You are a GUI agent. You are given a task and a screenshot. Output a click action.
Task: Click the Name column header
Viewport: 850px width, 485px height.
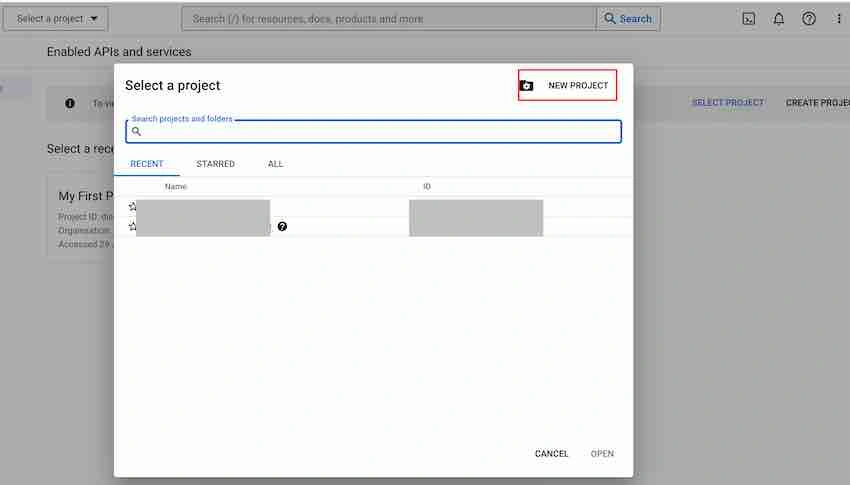[176, 186]
